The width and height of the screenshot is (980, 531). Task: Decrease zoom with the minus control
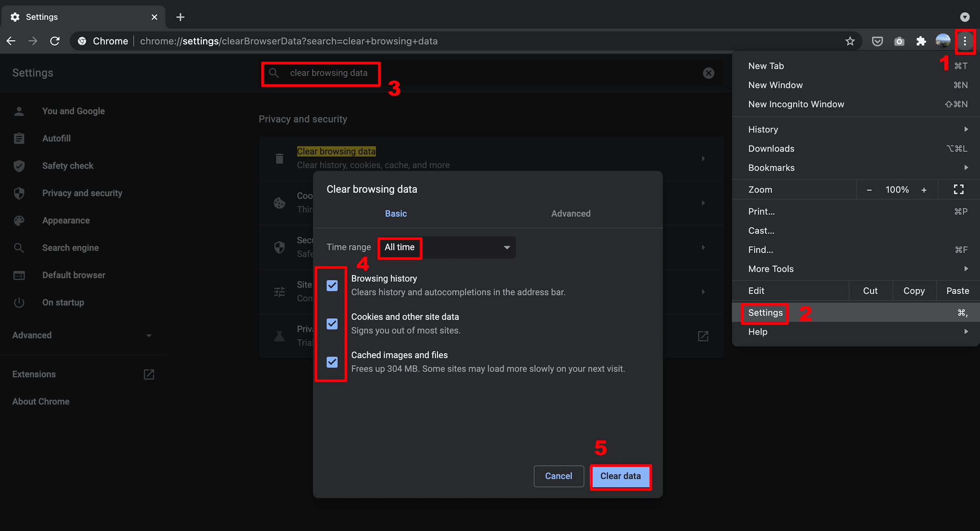point(869,189)
